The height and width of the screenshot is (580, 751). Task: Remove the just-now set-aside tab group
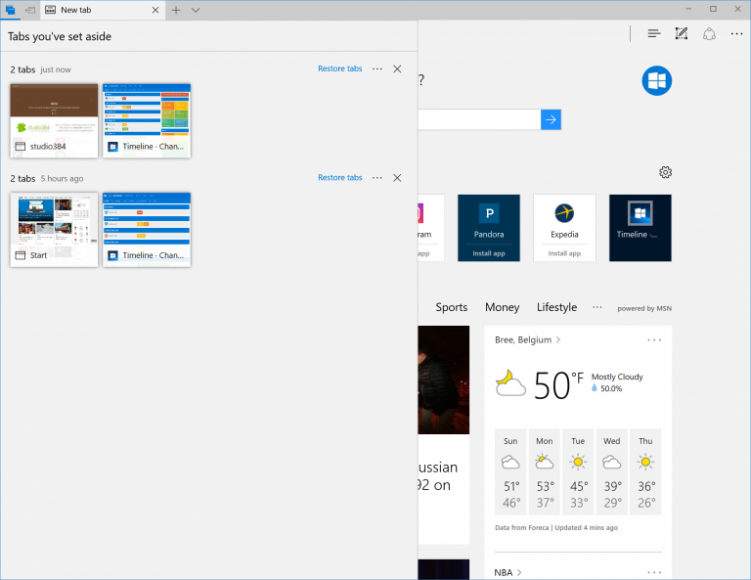coord(397,69)
